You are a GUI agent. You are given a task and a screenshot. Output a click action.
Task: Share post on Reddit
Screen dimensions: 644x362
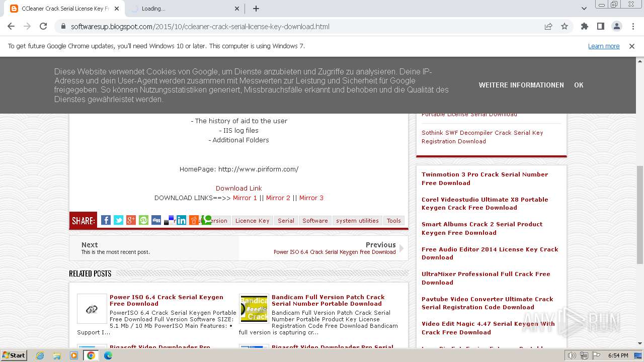(194, 220)
